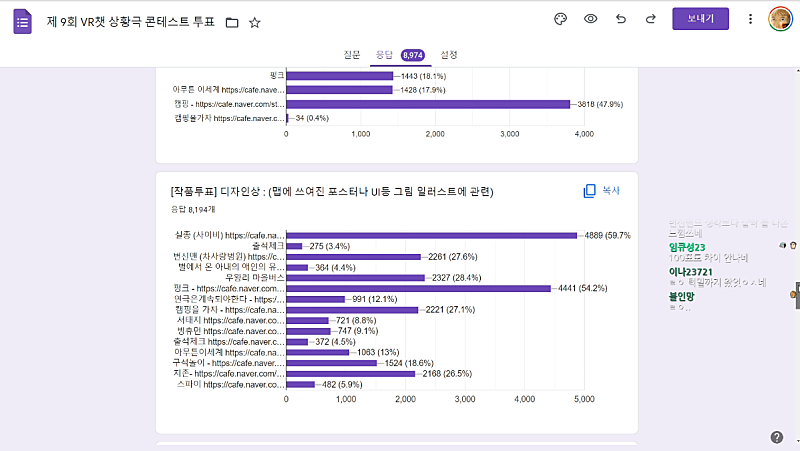This screenshot has height=451, width=800.
Task: Star this form with the star icon
Action: click(255, 22)
